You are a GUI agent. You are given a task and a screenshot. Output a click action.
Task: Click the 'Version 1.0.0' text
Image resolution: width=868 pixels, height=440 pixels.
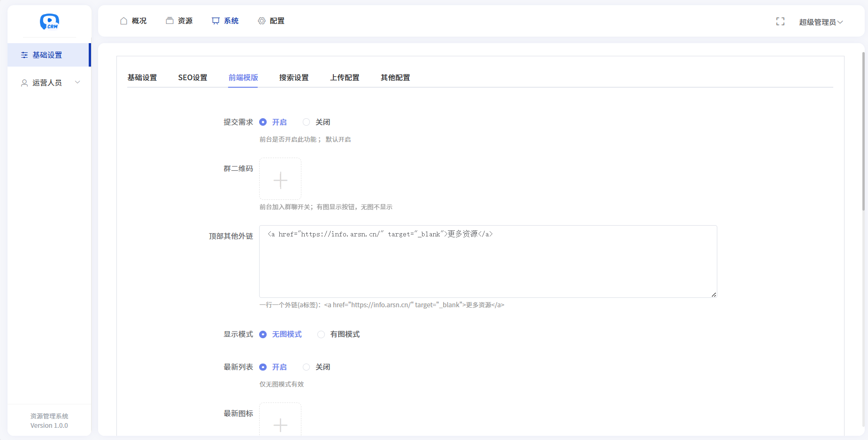point(49,425)
